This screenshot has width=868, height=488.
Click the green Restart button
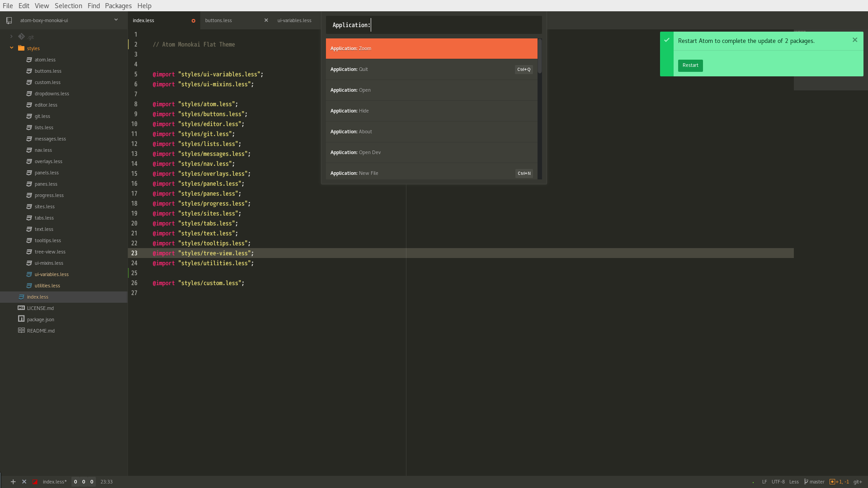pyautogui.click(x=690, y=66)
